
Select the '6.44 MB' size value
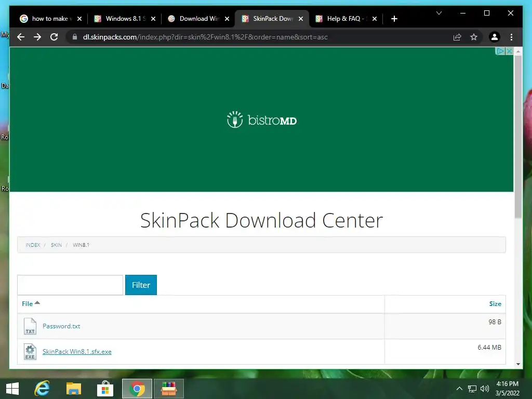489,348
